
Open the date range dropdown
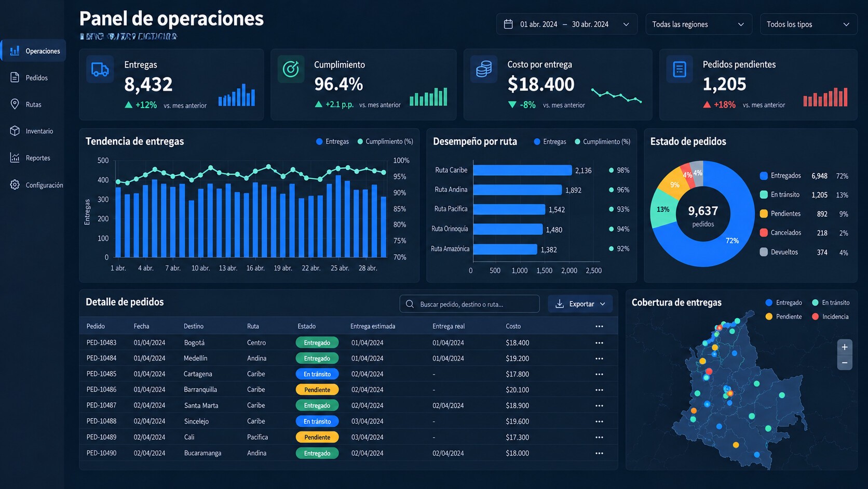567,24
